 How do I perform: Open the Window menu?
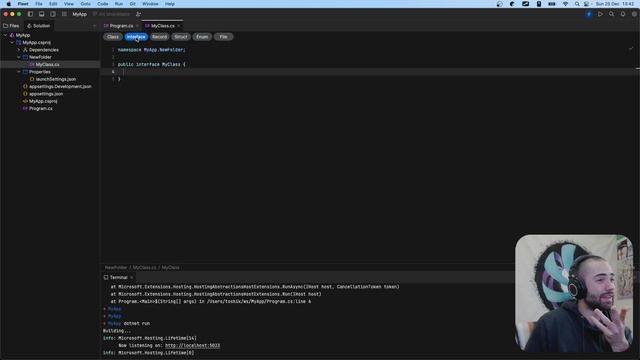150,4
